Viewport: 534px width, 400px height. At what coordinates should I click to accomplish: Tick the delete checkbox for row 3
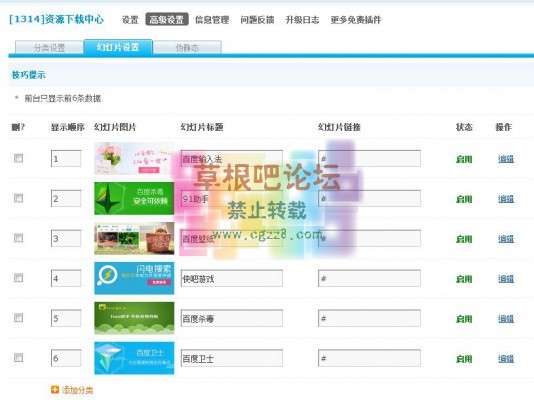click(18, 238)
